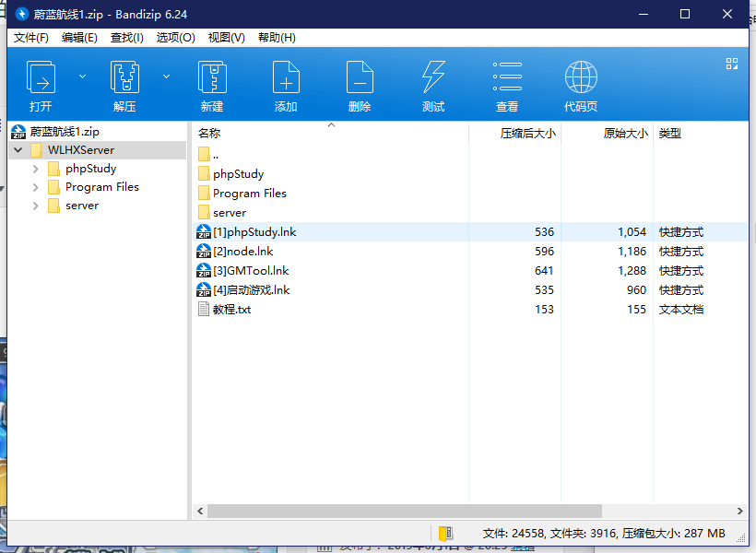Screen dimensions: 756x553
Task: Click the Open (打开) toolbar icon
Action: 41,77
